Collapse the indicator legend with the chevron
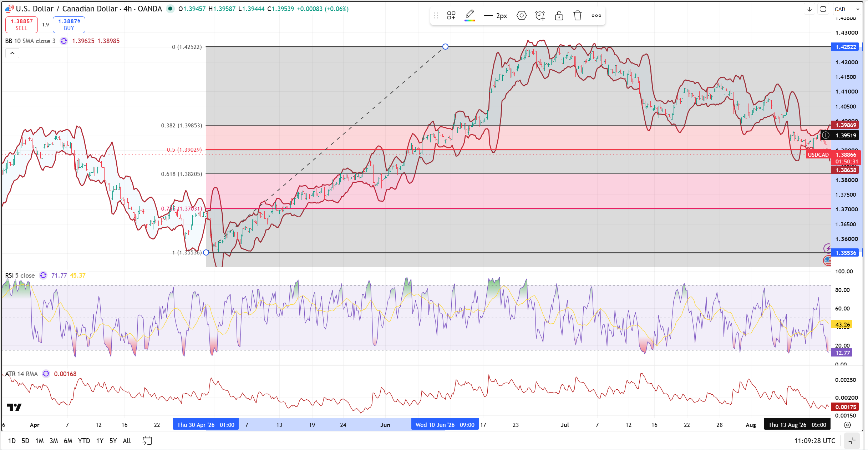The width and height of the screenshot is (868, 450). (12, 54)
